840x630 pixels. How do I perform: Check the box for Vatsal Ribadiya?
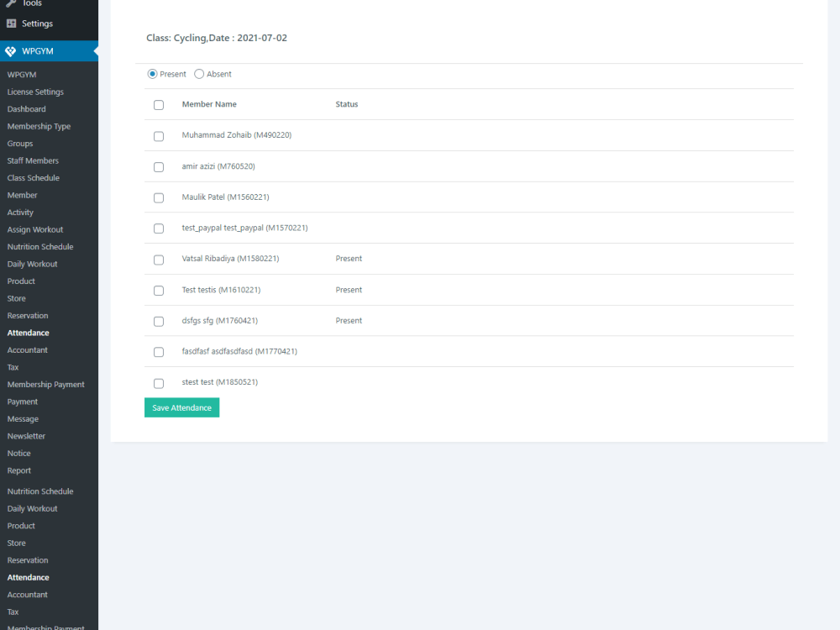coord(159,260)
